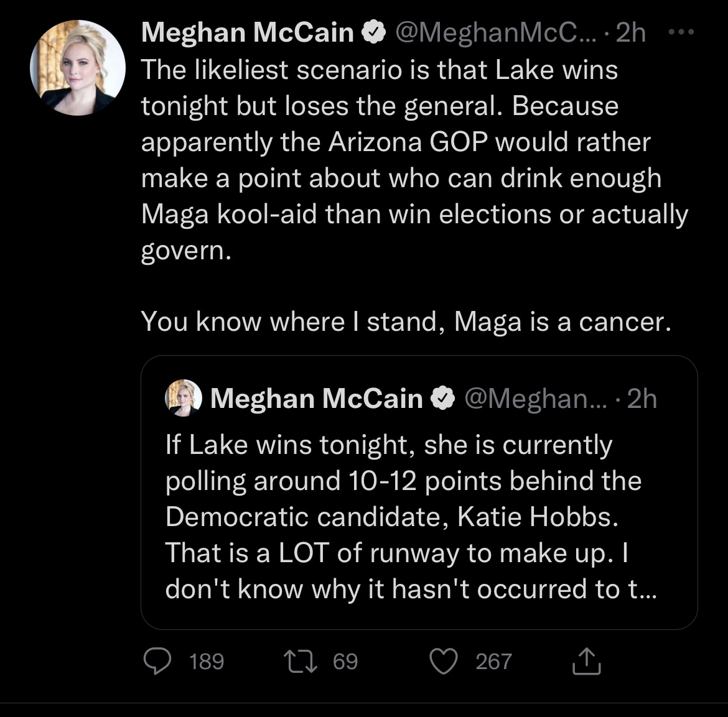Open the share icon under the tweet

pos(586,662)
